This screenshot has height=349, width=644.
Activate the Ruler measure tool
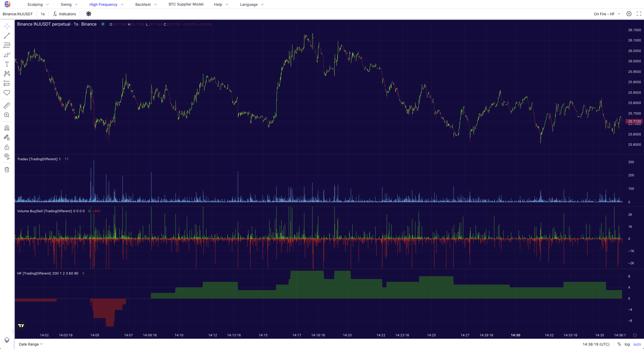coord(7,105)
